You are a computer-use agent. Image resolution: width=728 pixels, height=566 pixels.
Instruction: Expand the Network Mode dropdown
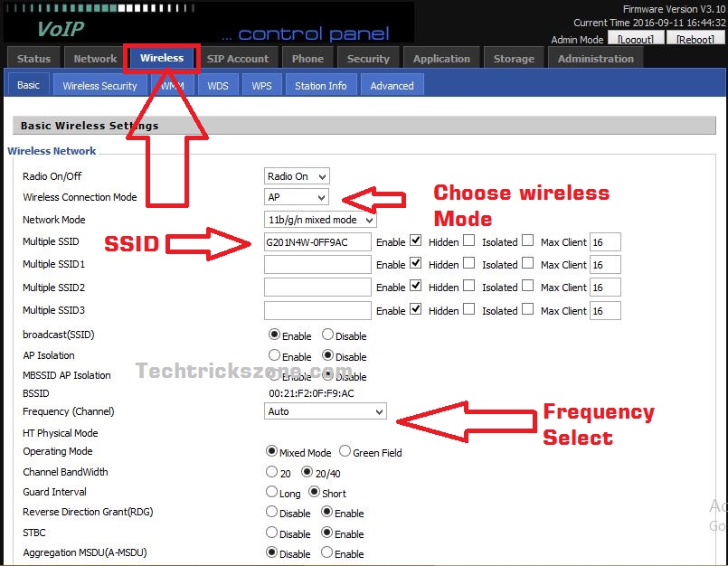(320, 220)
